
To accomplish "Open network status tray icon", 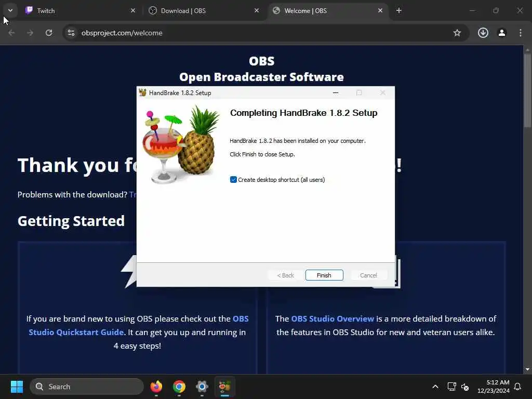I will pyautogui.click(x=451, y=387).
